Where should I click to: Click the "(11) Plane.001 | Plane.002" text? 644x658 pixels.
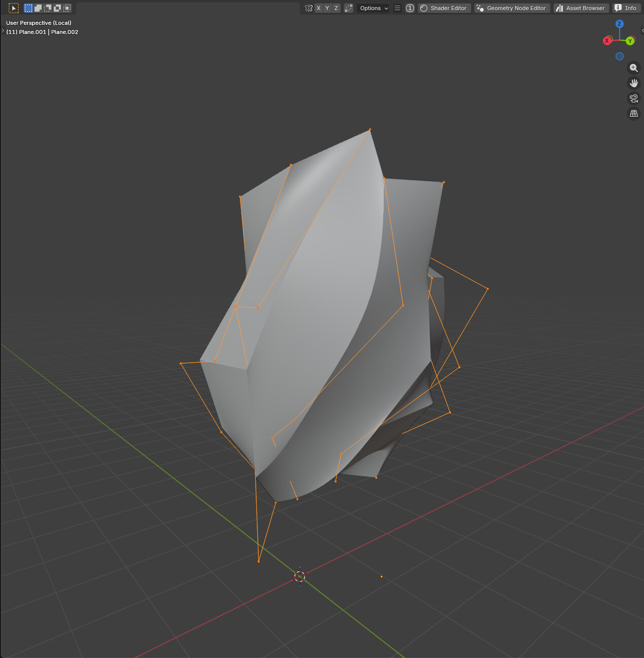pos(42,32)
